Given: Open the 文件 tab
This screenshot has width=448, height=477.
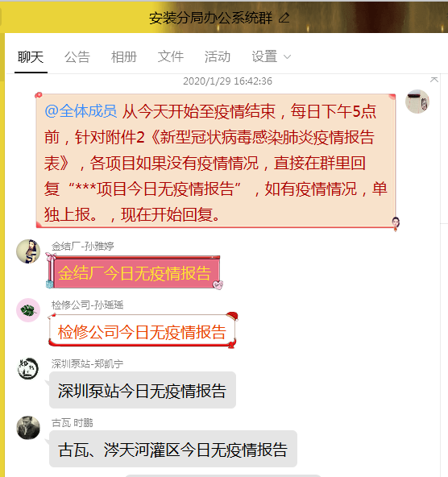Looking at the screenshot, I should tap(171, 57).
